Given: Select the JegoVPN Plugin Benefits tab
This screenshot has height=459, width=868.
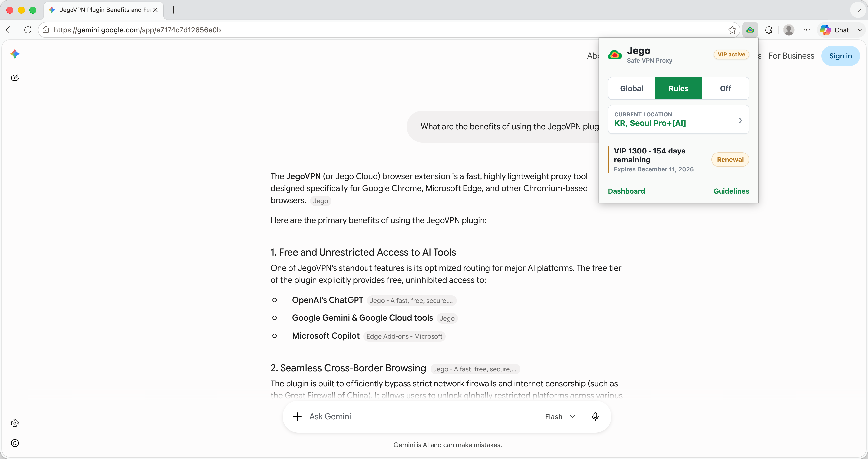Looking at the screenshot, I should (104, 10).
